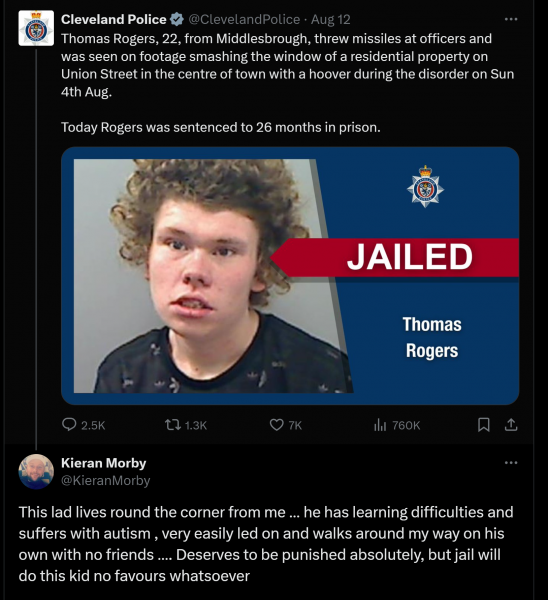Open the @KieranMorby handle
This screenshot has height=600, width=548.
pos(106,480)
